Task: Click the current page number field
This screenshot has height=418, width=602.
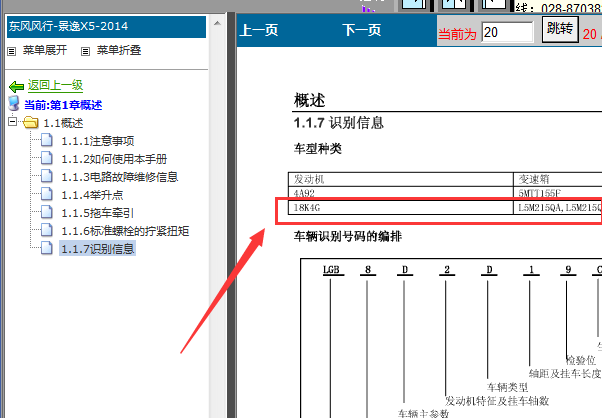Action: pyautogui.click(x=507, y=32)
